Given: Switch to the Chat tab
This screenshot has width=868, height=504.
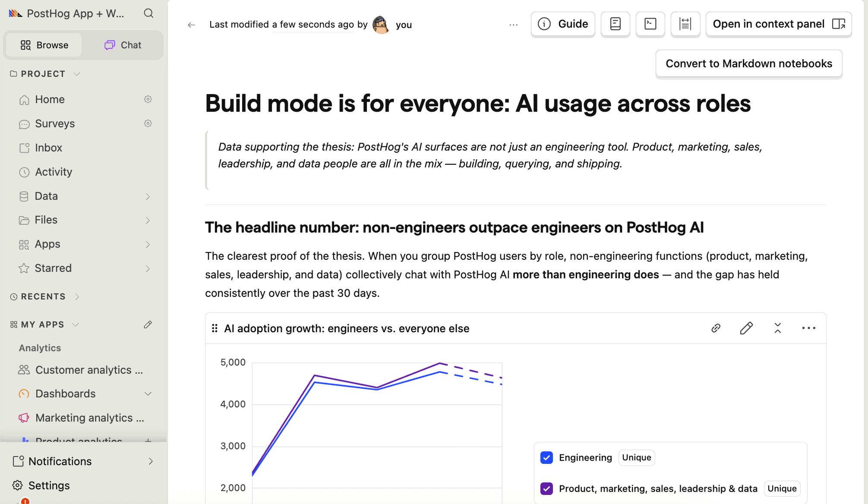Looking at the screenshot, I should (x=123, y=45).
